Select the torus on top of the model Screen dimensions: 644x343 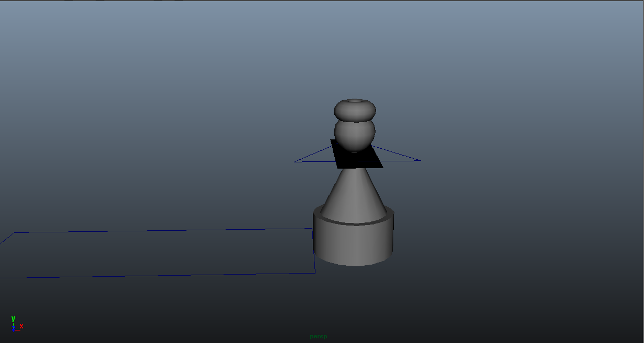click(x=355, y=110)
